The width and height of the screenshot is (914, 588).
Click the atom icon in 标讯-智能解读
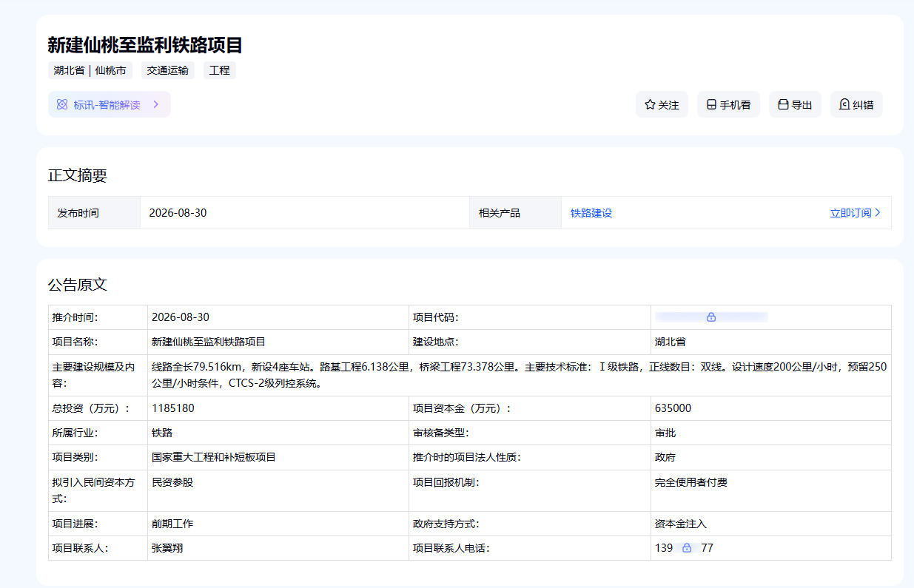click(62, 105)
